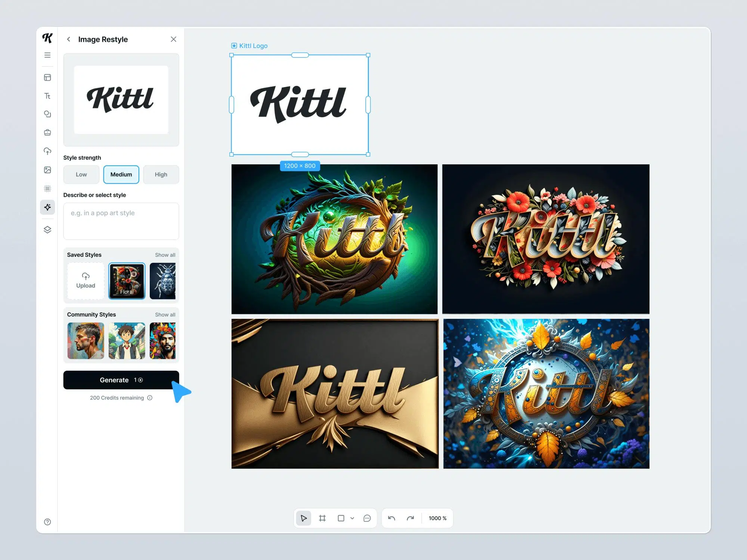The image size is (747, 560).
Task: Click the style description input field
Action: tap(121, 221)
